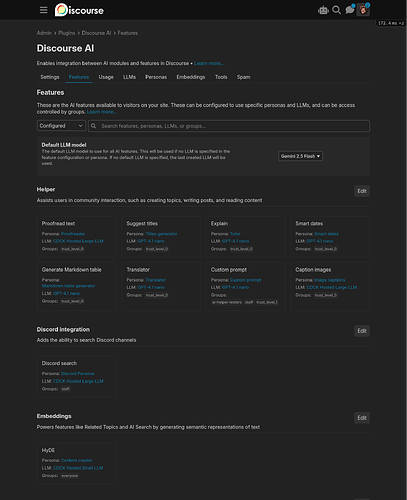The width and height of the screenshot is (407, 500).
Task: Edit the Helper feature section
Action: [x=362, y=191]
